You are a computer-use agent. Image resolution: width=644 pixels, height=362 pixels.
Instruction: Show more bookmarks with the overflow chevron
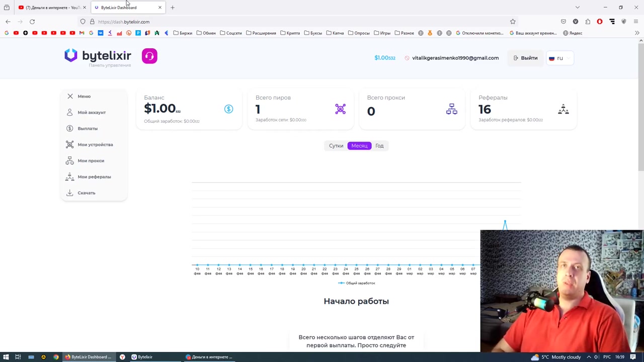click(637, 33)
